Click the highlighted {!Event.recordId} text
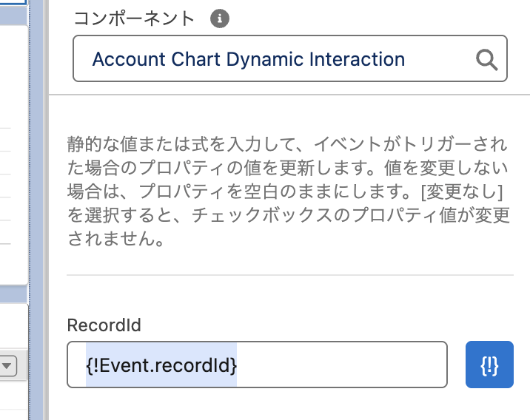Screen dimensions: 530x420 click(161, 365)
